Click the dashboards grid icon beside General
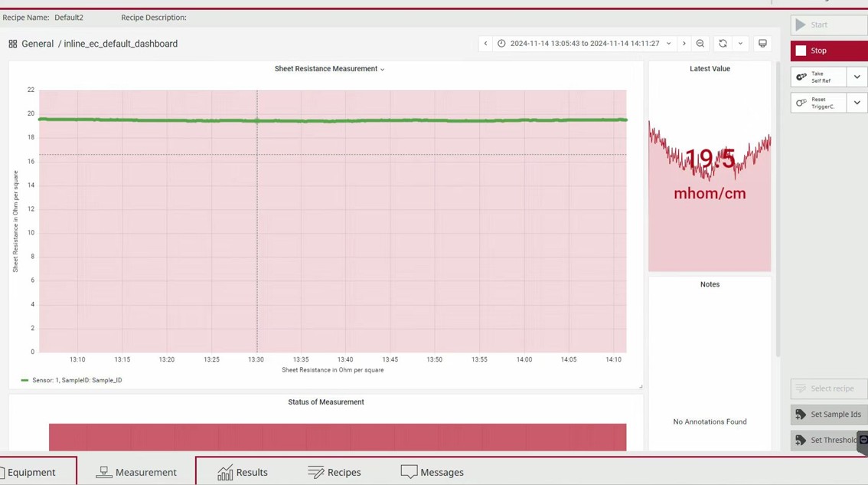This screenshot has width=868, height=485. 13,44
